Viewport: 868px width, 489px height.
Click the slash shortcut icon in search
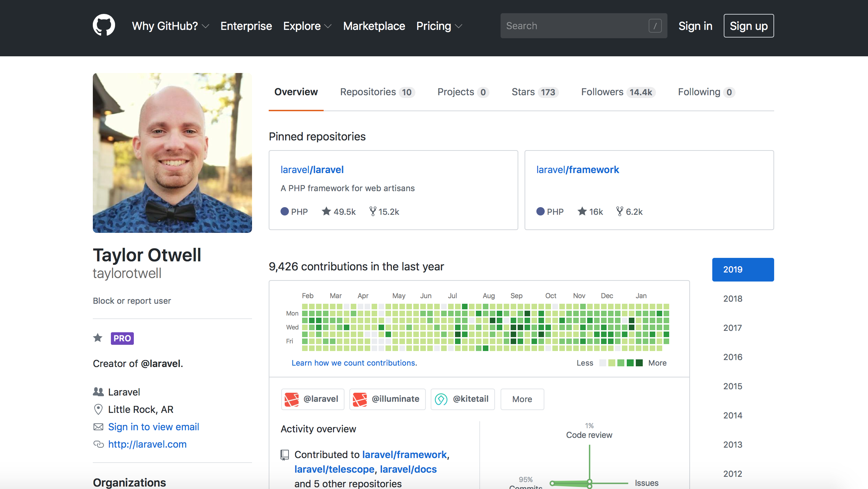pos(655,26)
